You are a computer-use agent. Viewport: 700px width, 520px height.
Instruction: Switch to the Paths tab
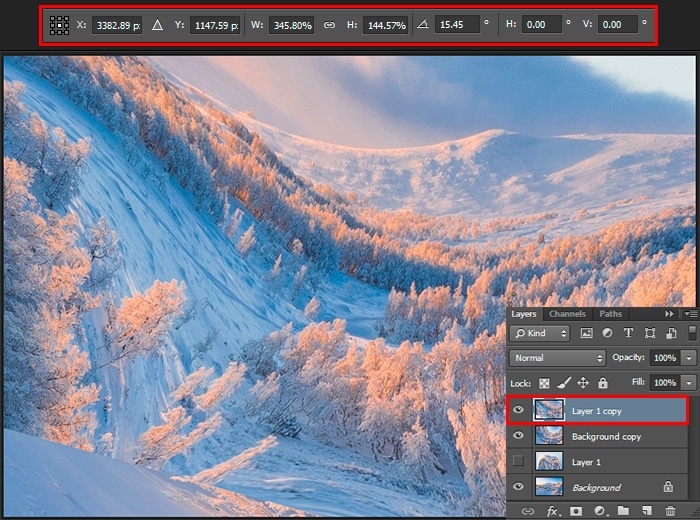point(610,314)
